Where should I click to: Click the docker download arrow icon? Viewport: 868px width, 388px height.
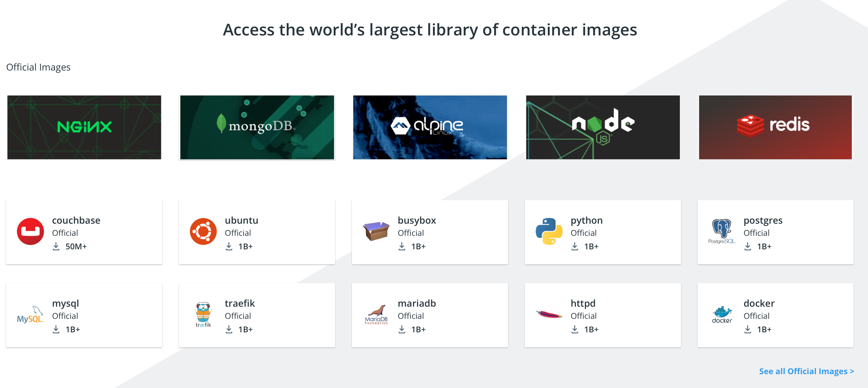pyautogui.click(x=748, y=330)
